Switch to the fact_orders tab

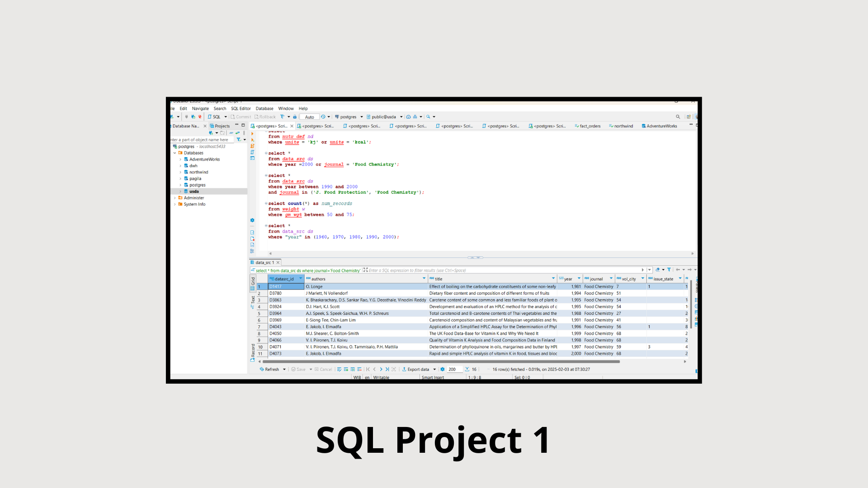[588, 126]
